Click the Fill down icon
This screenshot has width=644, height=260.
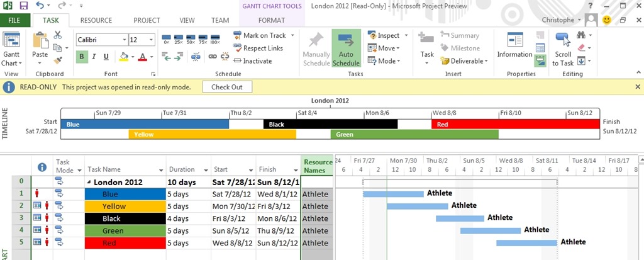click(x=581, y=61)
